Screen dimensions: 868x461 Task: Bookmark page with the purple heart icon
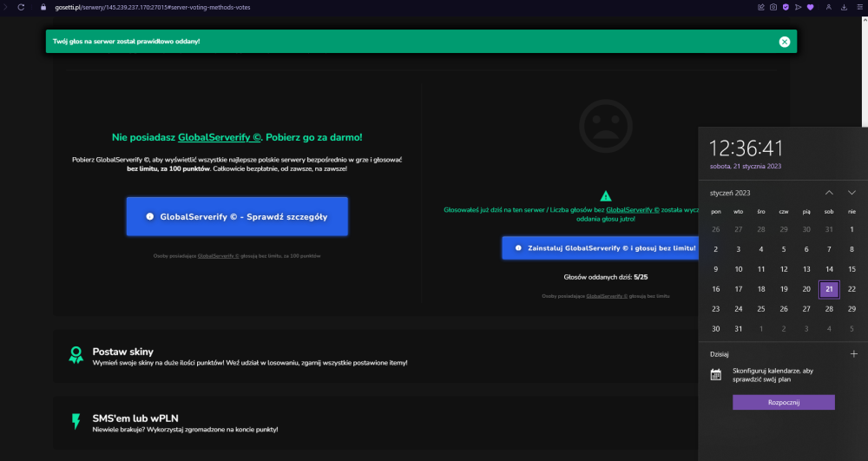pyautogui.click(x=811, y=7)
